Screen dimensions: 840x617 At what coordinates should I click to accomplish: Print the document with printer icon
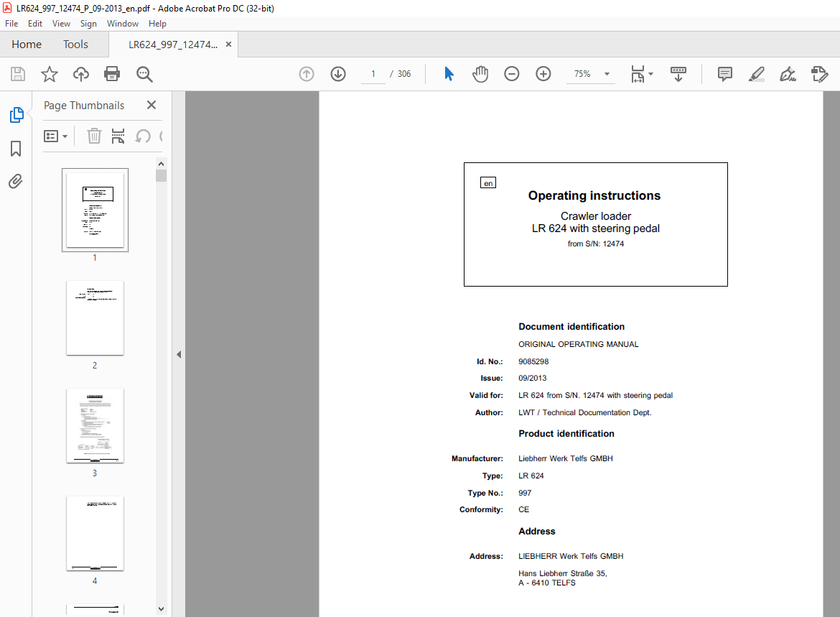coord(112,74)
